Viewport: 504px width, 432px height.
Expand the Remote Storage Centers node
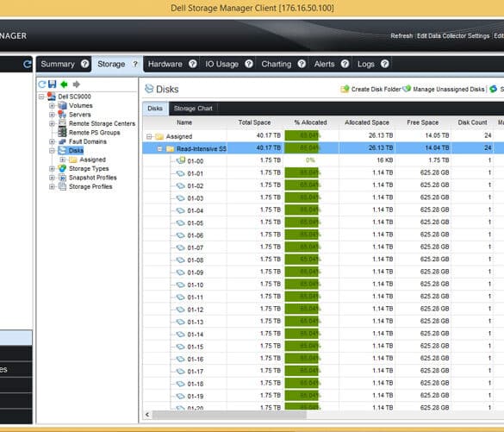pyautogui.click(x=52, y=123)
